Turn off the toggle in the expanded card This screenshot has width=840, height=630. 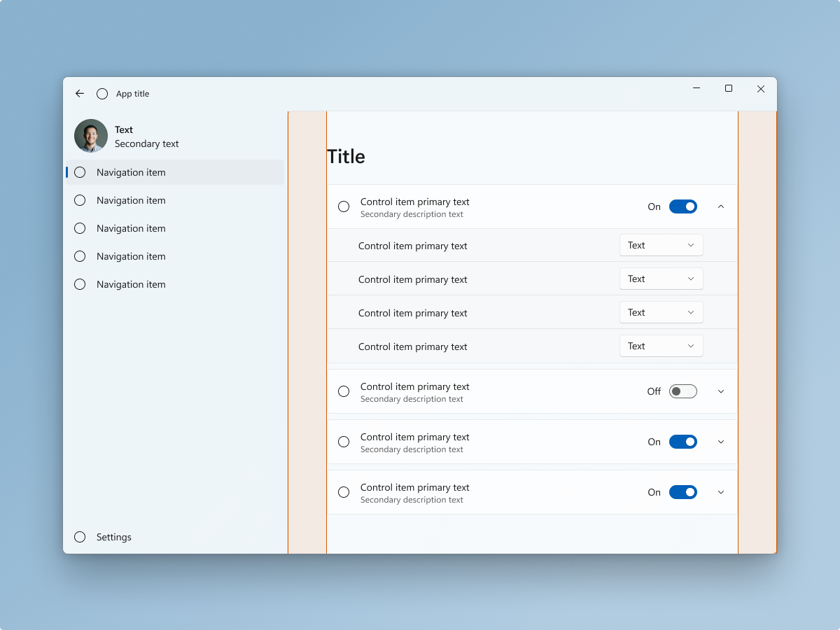[x=683, y=206]
